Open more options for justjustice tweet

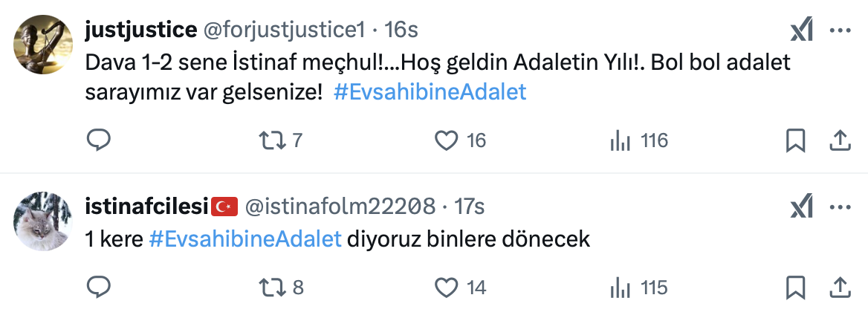(840, 30)
